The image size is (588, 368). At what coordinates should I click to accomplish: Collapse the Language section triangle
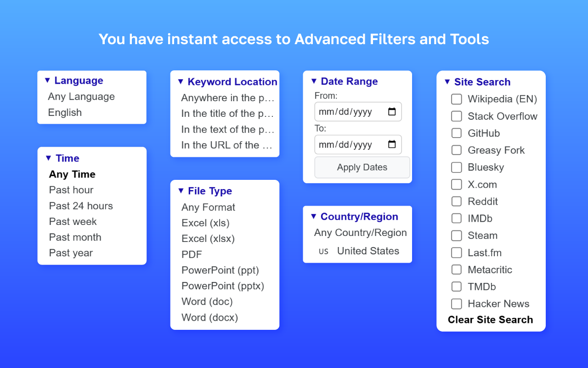[47, 80]
